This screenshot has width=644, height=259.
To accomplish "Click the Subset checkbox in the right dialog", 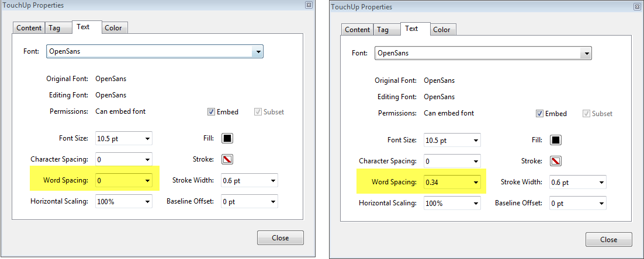I will coord(586,114).
